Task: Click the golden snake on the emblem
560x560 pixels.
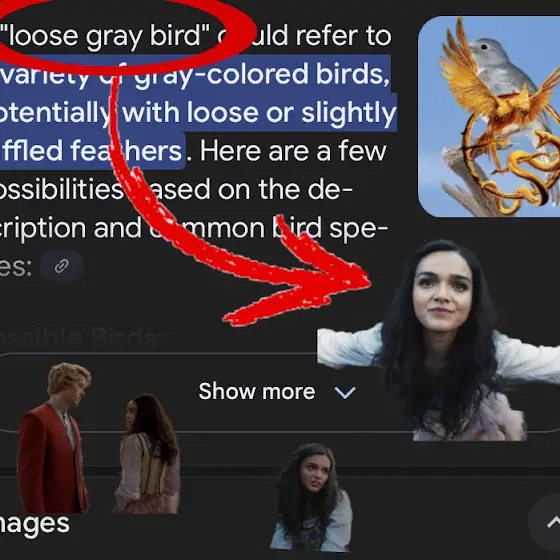Action: pos(528,171)
